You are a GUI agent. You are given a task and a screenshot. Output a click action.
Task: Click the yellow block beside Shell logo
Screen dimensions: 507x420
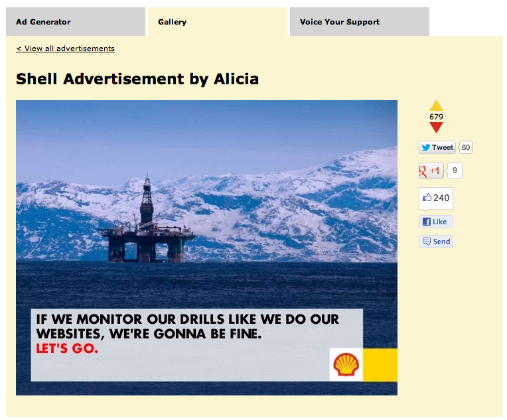pos(380,364)
